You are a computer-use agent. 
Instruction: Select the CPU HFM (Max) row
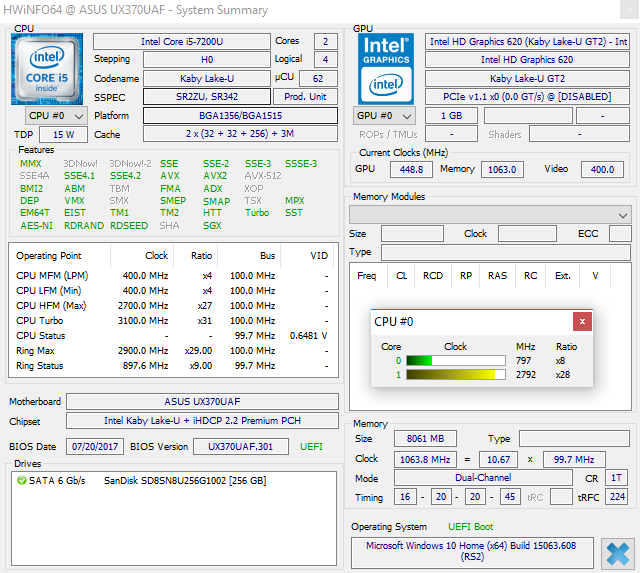(x=172, y=306)
